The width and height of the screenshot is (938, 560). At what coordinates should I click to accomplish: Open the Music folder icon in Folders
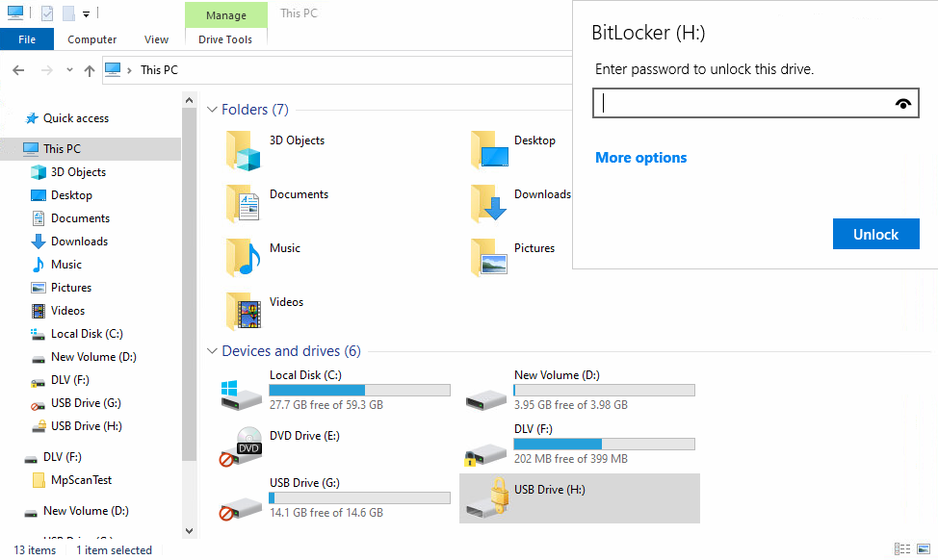pyautogui.click(x=243, y=258)
